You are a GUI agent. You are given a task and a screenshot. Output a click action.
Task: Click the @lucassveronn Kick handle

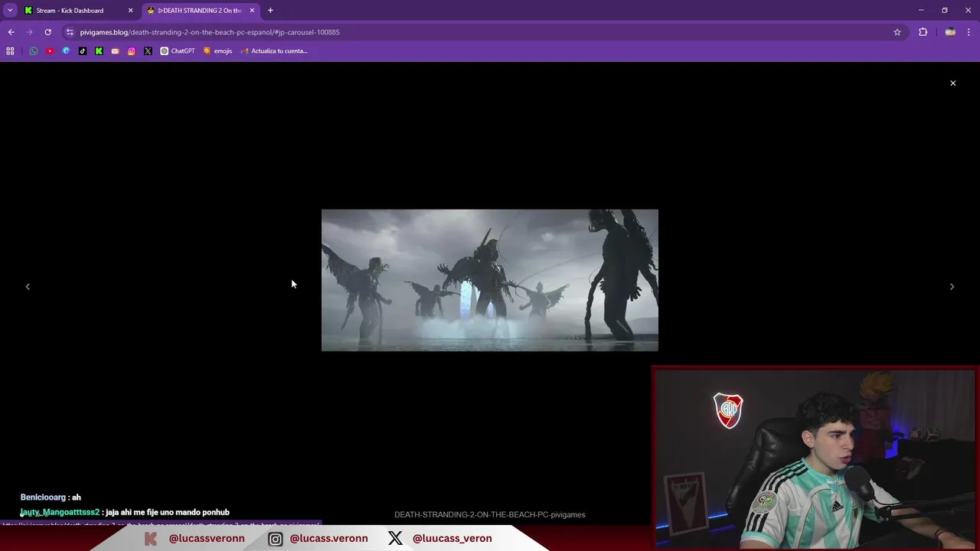207,538
